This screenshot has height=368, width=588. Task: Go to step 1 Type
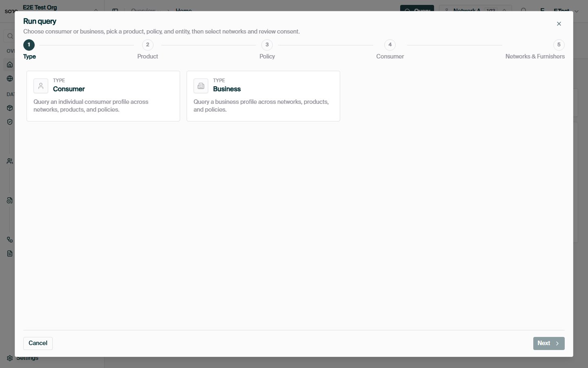[29, 50]
